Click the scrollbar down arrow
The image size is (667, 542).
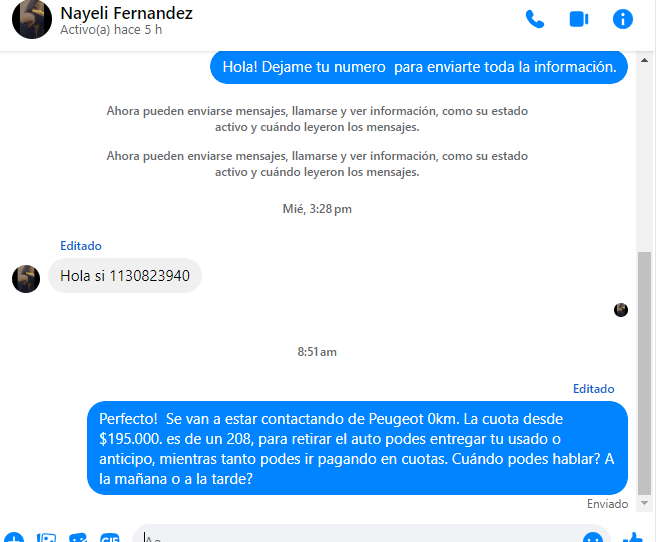click(x=644, y=503)
